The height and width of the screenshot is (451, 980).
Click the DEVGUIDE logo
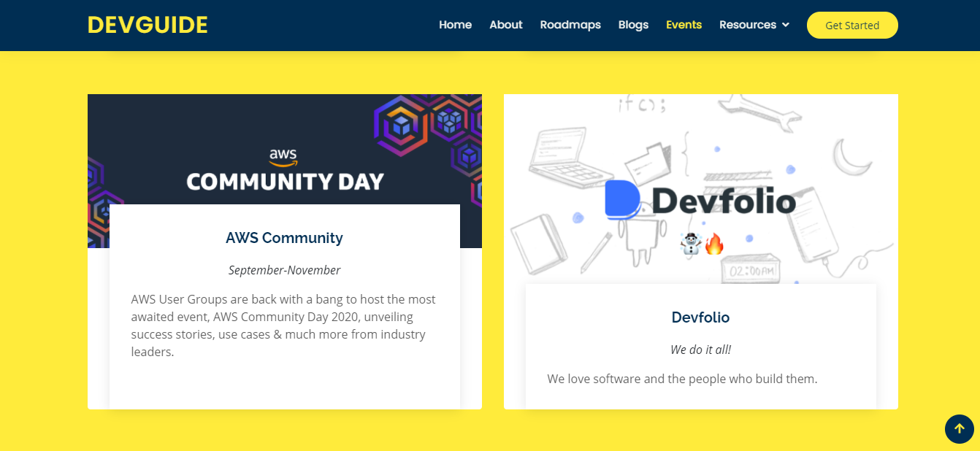(148, 25)
